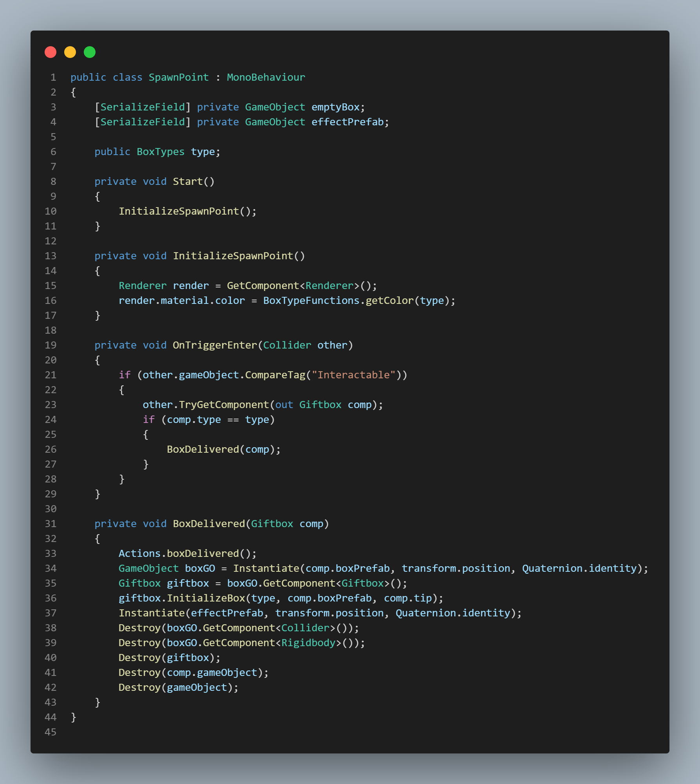
Task: Click the BoxTypes type on line 6
Action: pyautogui.click(x=161, y=152)
